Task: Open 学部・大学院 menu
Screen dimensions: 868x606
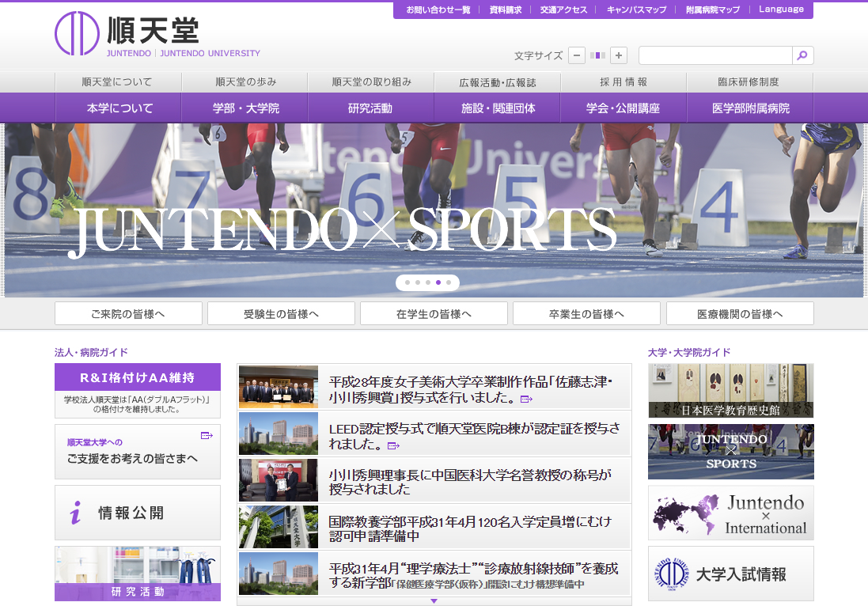Action: point(244,108)
